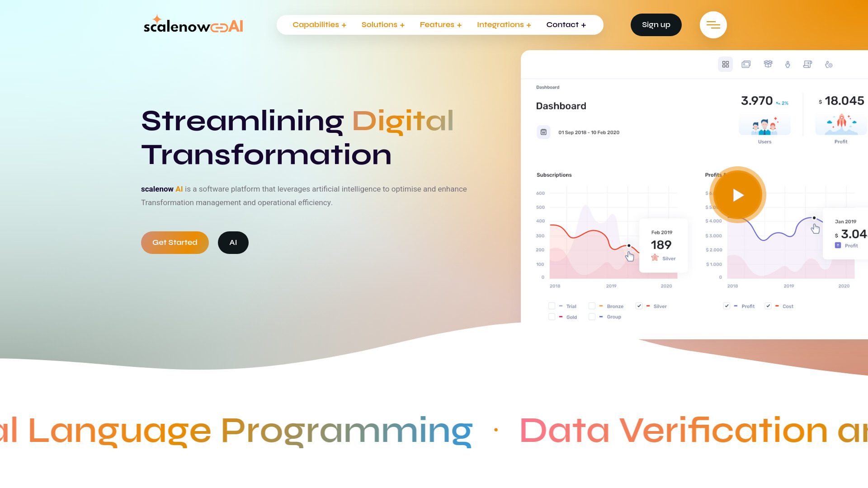The image size is (868, 488).
Task: Click the Sign up button
Action: 656,24
